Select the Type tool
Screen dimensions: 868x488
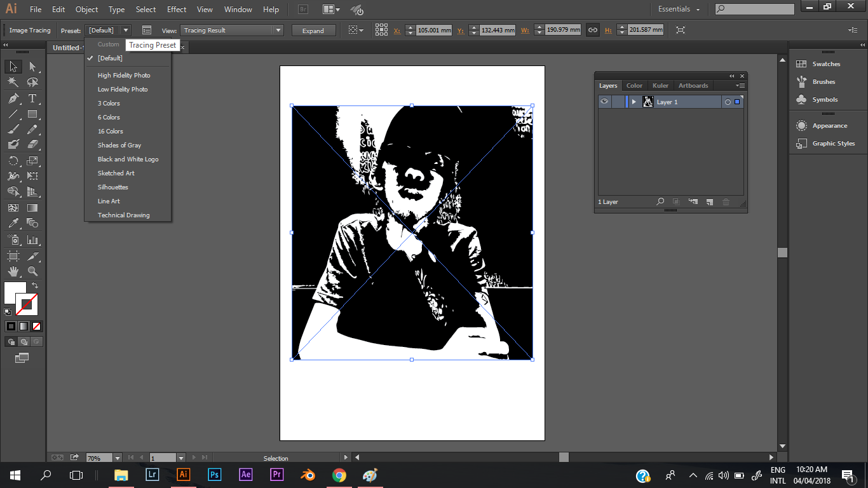(32, 98)
